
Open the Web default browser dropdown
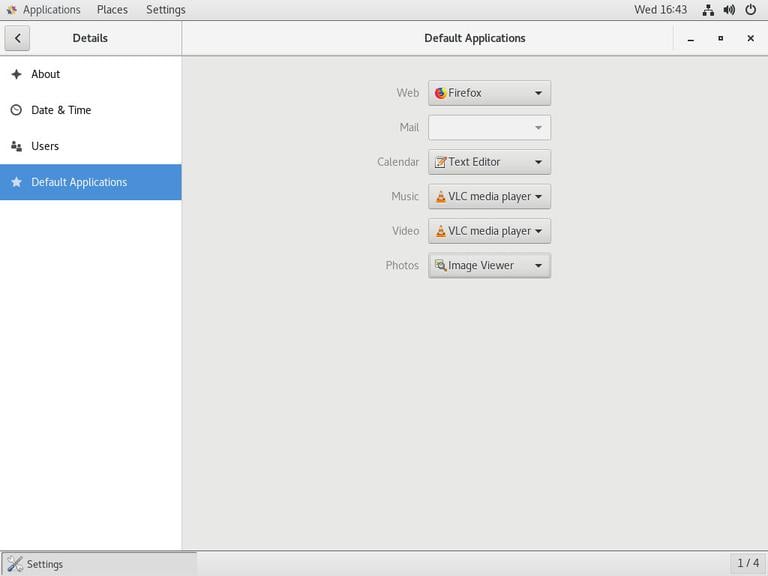pos(489,93)
